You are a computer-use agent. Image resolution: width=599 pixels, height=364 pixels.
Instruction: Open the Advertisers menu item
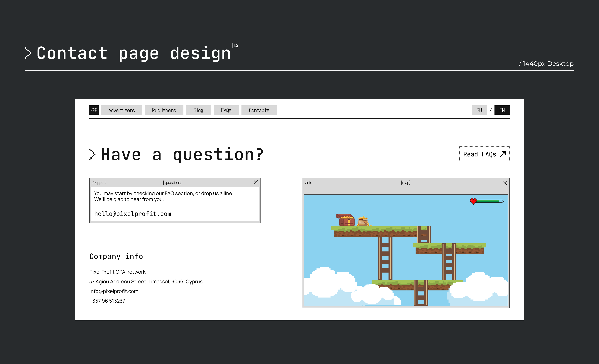click(x=122, y=110)
